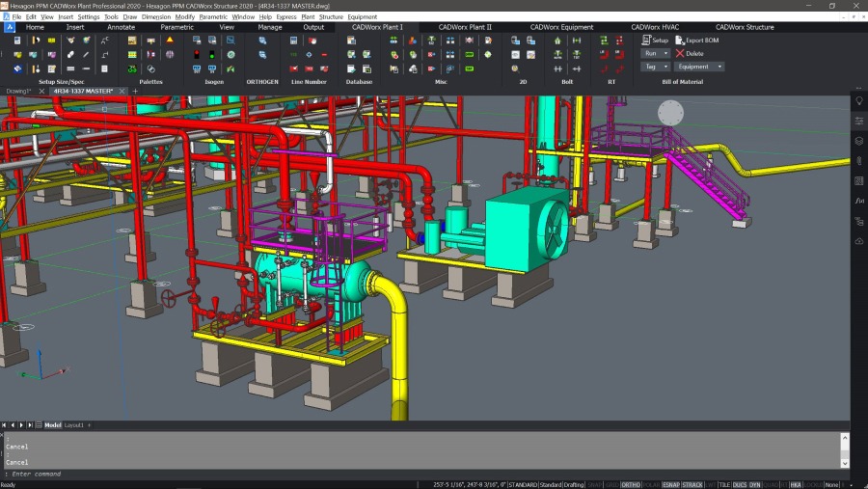
Task: Open the layers panel in right sidebar
Action: coord(858,141)
